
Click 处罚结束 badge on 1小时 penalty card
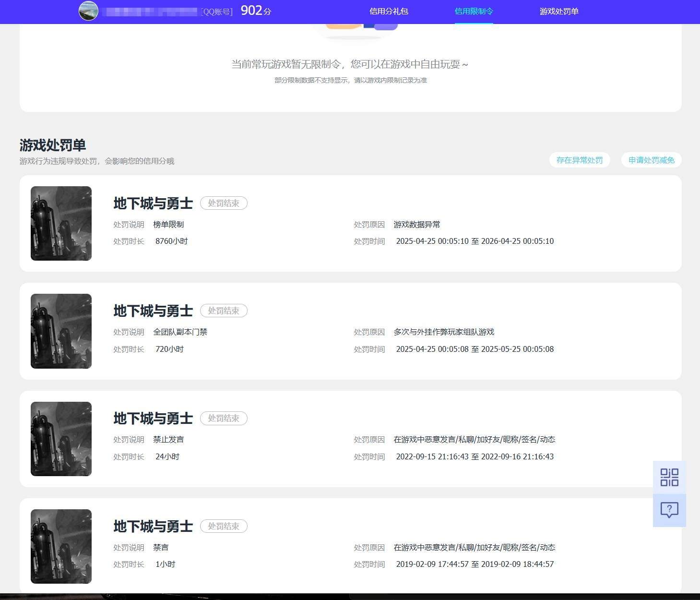point(224,526)
